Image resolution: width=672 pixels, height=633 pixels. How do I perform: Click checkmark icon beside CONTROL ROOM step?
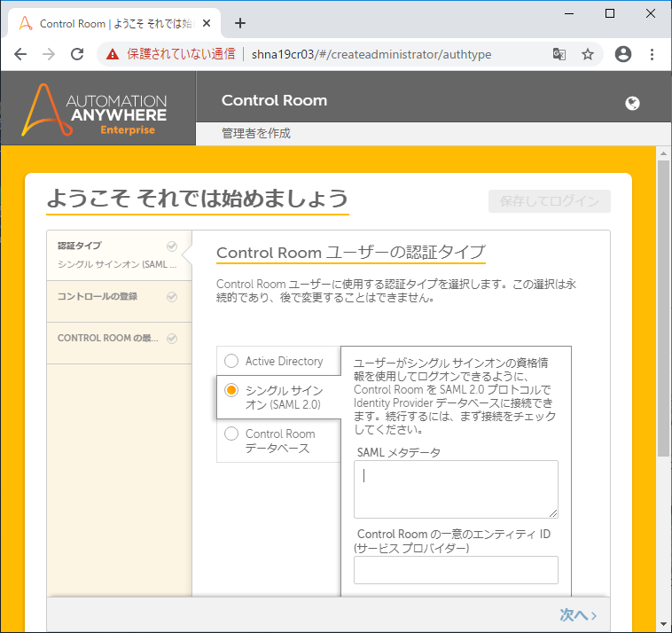coord(172,339)
